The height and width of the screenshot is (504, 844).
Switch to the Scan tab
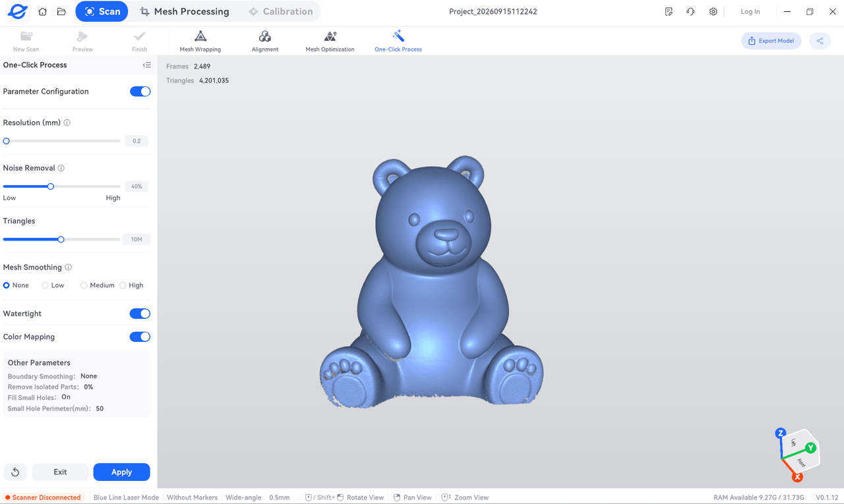(102, 11)
